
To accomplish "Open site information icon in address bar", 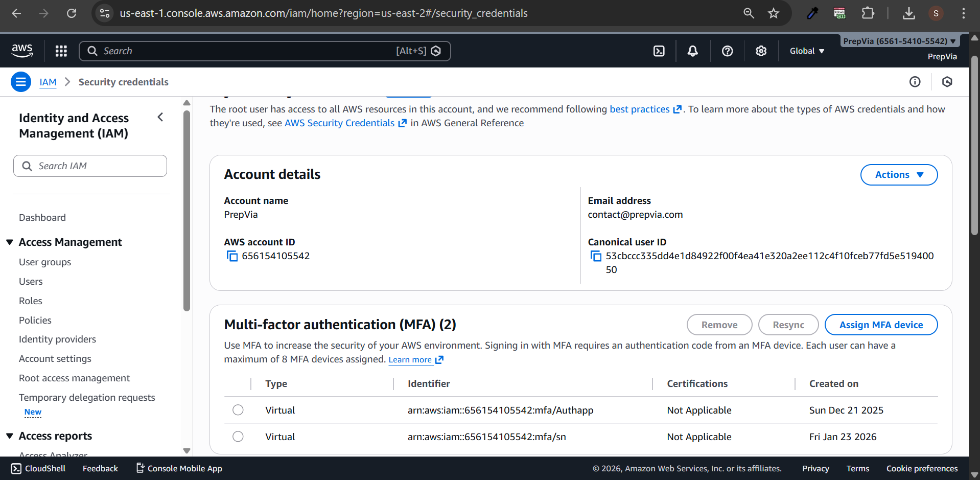I will point(105,13).
